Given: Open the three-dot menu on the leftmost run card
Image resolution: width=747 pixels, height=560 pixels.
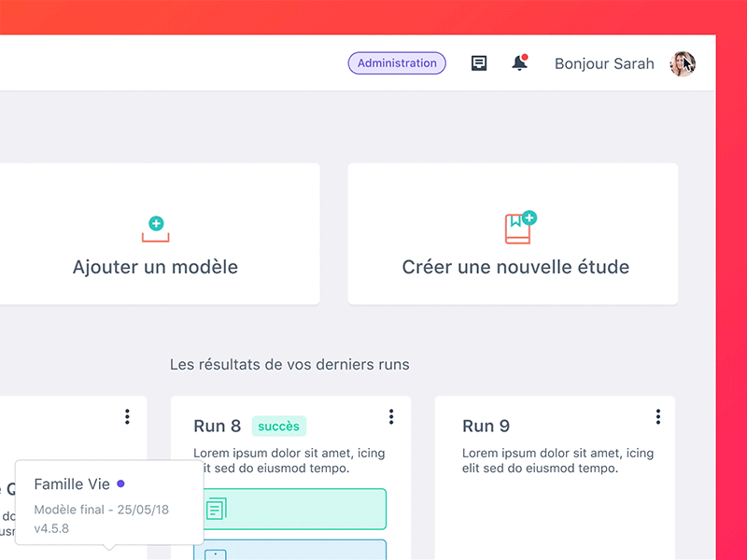Looking at the screenshot, I should pyautogui.click(x=127, y=416).
